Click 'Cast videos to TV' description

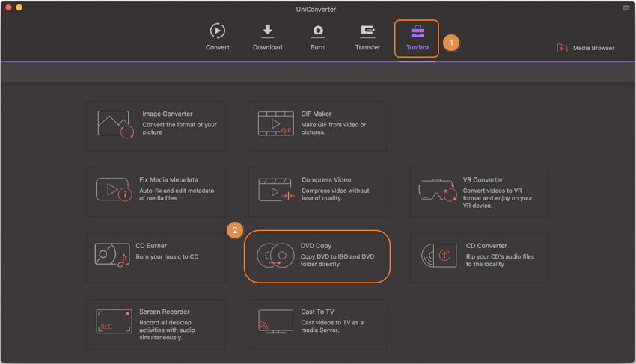coord(331,327)
